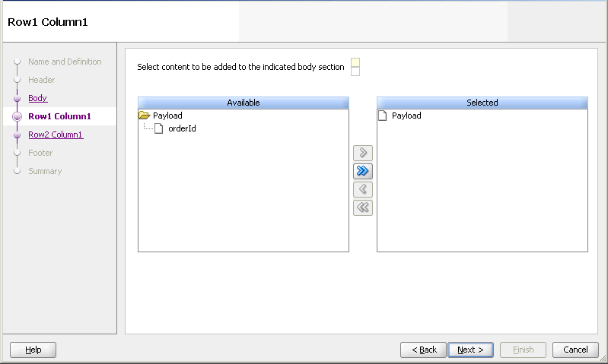Select the Row1 Column1 step
The height and width of the screenshot is (364, 608).
(x=59, y=116)
